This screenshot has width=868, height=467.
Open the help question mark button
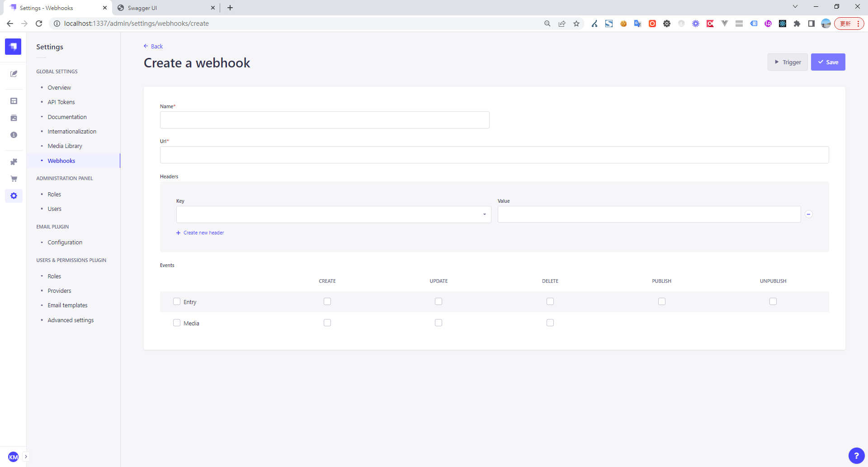pos(856,456)
